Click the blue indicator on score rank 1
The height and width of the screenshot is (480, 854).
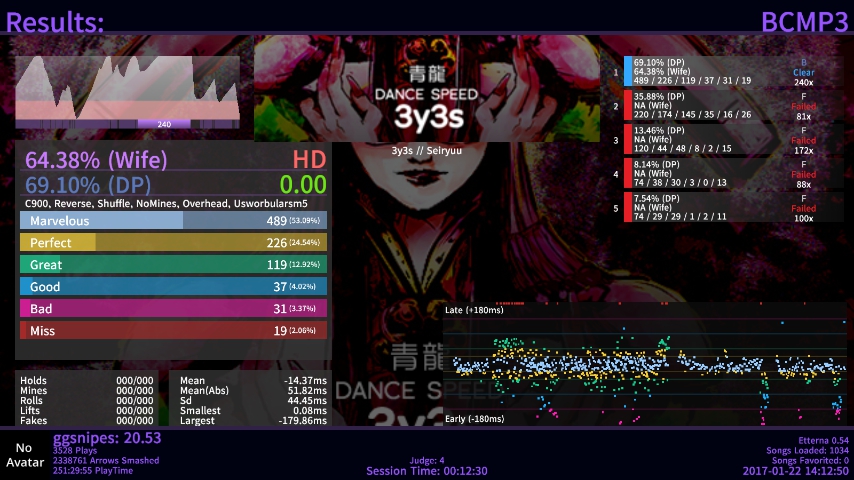pyautogui.click(x=628, y=71)
